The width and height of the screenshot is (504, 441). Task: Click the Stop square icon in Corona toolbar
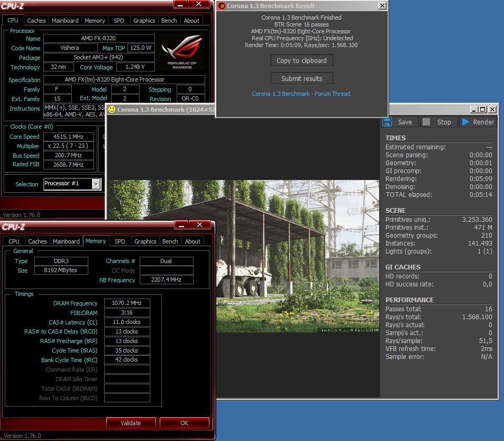coord(426,122)
